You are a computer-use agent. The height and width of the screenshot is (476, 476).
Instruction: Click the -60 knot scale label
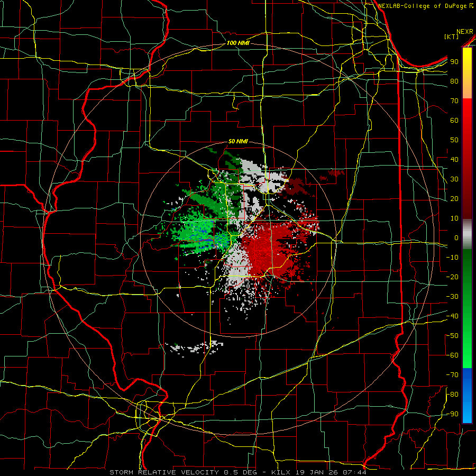(453, 355)
